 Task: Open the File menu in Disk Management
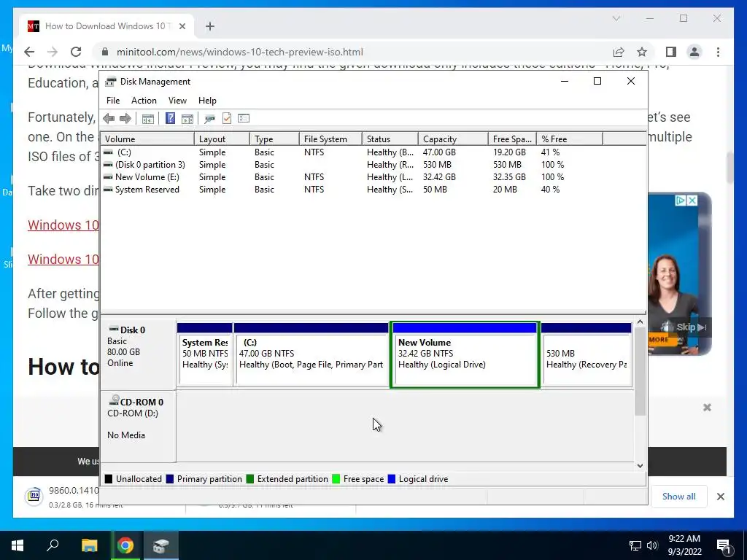[113, 101]
